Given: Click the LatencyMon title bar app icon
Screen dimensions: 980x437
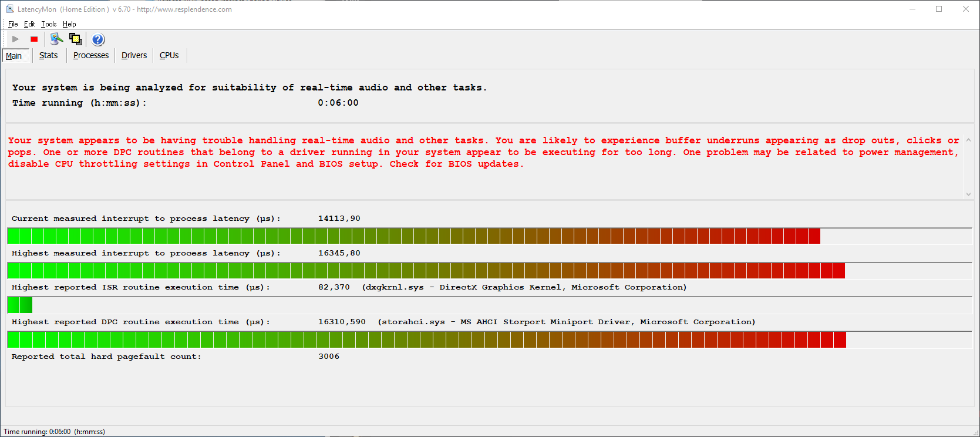Looking at the screenshot, I should point(9,9).
